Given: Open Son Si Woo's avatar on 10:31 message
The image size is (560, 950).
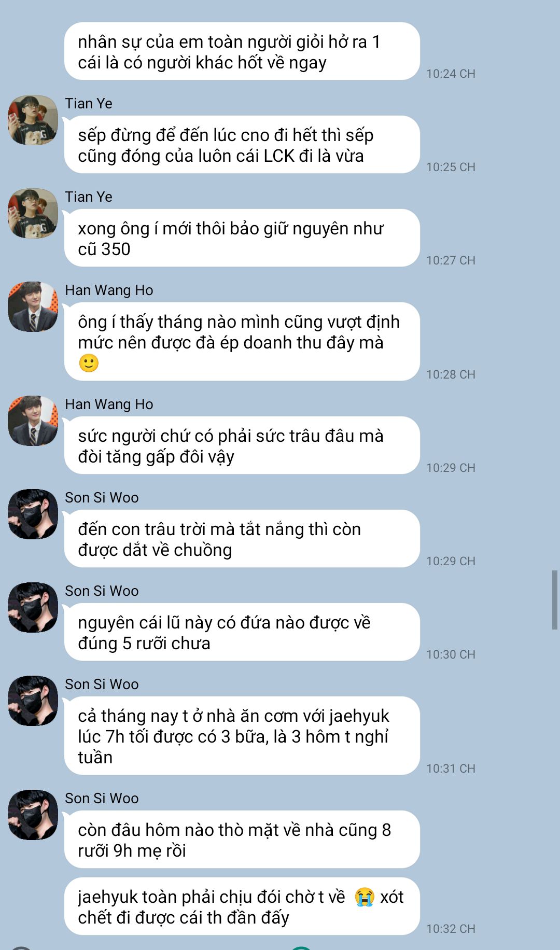Looking at the screenshot, I should tap(33, 701).
